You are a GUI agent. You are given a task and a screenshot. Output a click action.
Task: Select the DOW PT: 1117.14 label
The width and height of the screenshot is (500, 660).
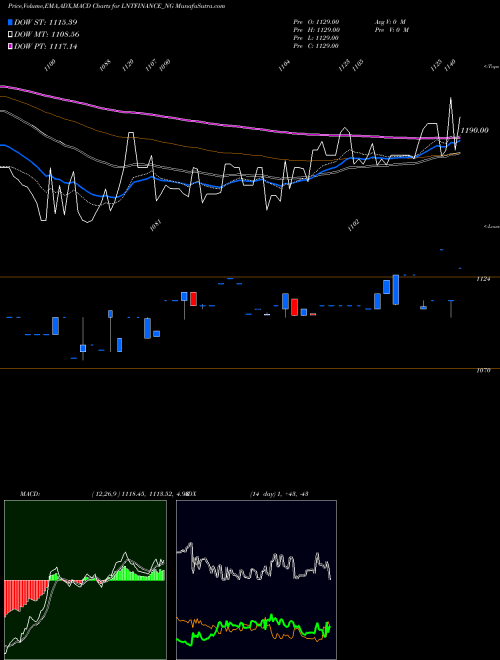[x=45, y=46]
